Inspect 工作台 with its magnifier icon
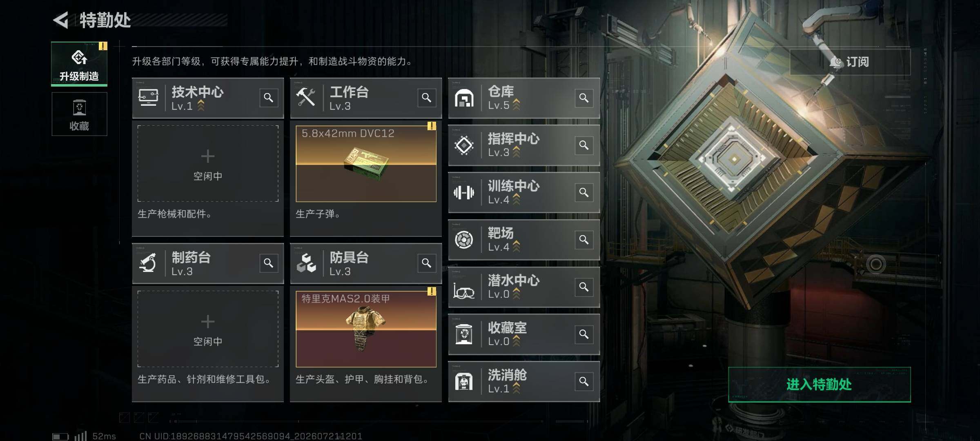The width and height of the screenshot is (980, 441). (426, 98)
